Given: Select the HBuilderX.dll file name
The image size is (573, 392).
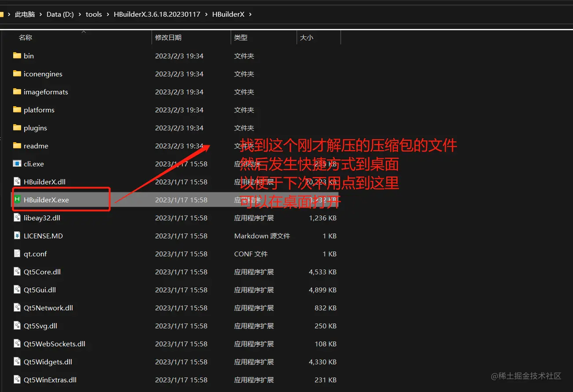Looking at the screenshot, I should (x=44, y=182).
